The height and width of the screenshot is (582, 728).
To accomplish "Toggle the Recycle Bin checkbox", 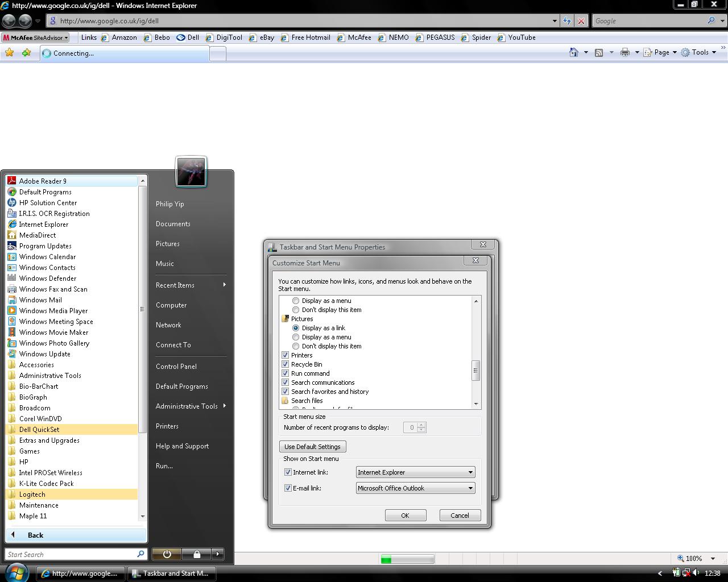I will click(x=286, y=364).
